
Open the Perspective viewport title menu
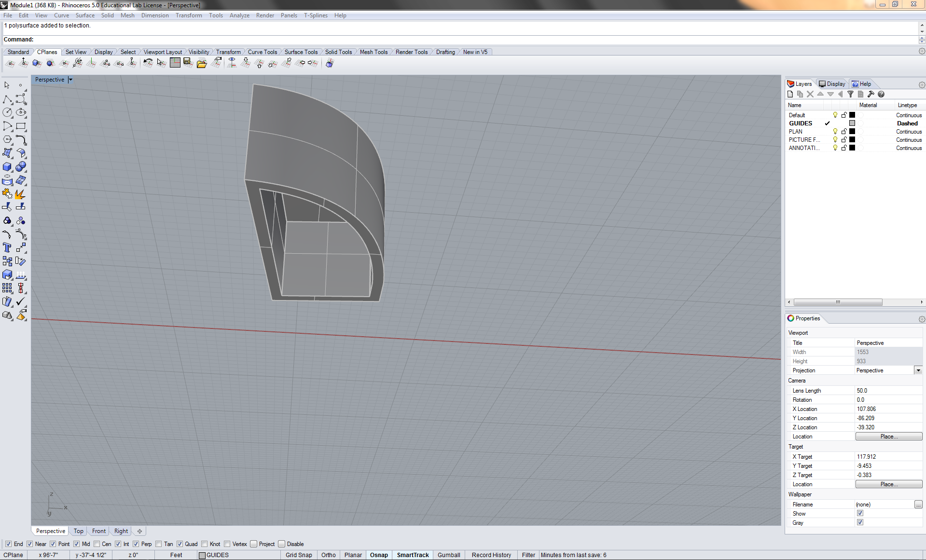[70, 79]
